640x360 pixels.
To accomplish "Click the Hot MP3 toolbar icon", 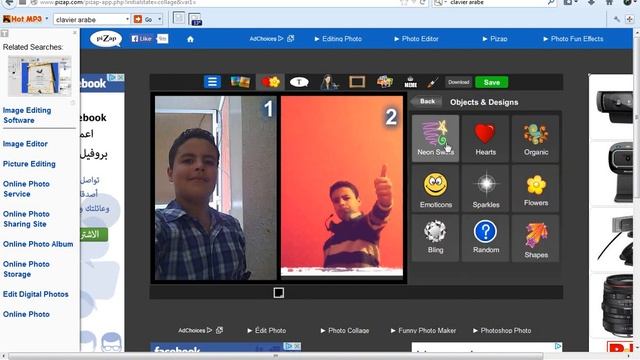I will point(22,19).
